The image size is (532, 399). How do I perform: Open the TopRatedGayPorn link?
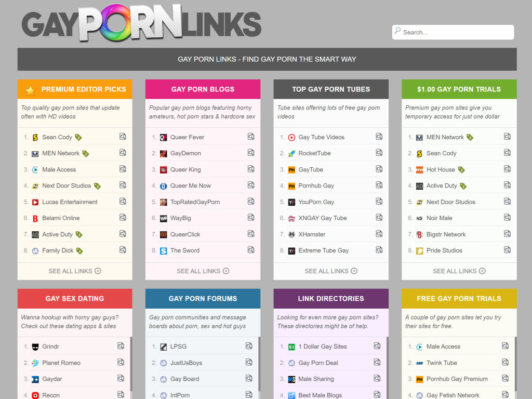coord(195,202)
